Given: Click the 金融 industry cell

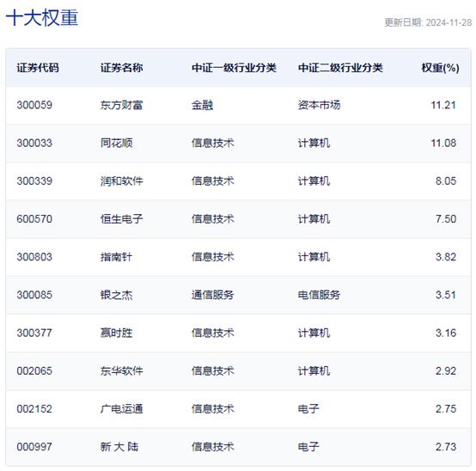Looking at the screenshot, I should [x=202, y=105].
